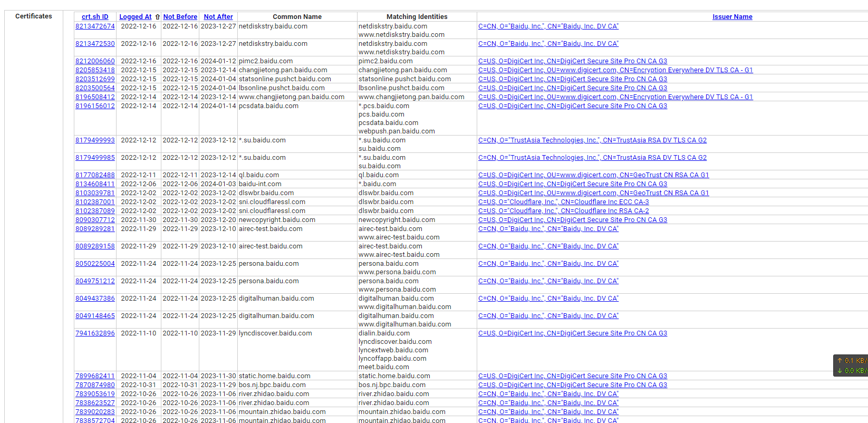Open certificate ID 8177082488
The height and width of the screenshot is (423, 868).
(x=95, y=175)
